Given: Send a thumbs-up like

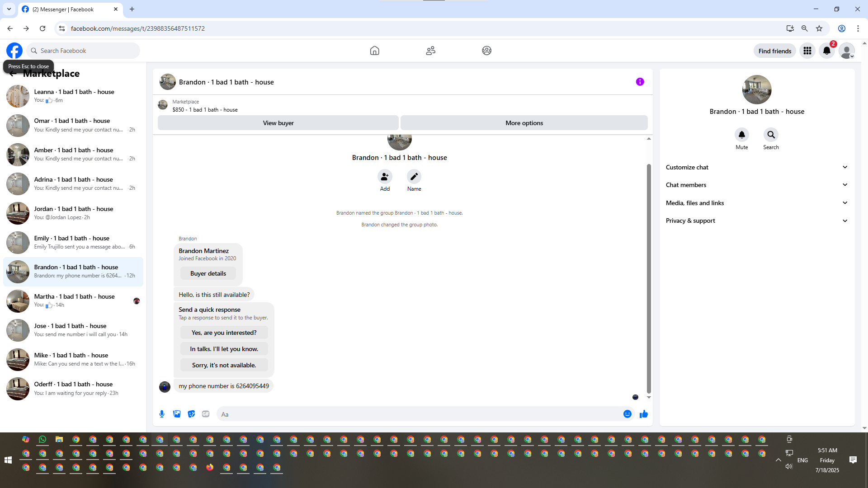Looking at the screenshot, I should pos(644,414).
